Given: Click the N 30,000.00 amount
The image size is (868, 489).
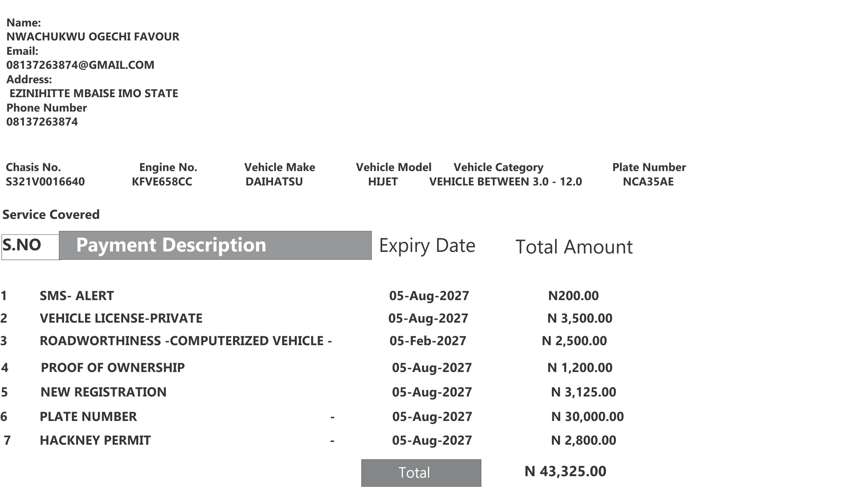Looking at the screenshot, I should click(588, 417).
